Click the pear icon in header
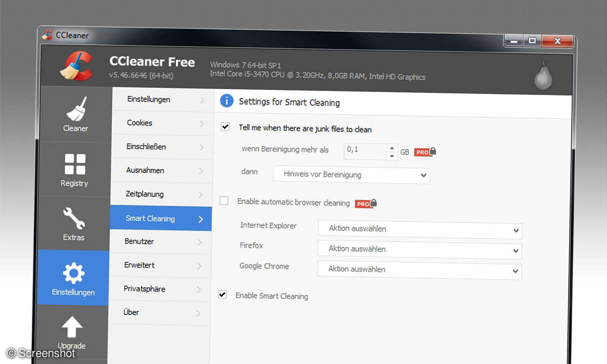Viewport: 607px width, 364px height. click(x=544, y=77)
